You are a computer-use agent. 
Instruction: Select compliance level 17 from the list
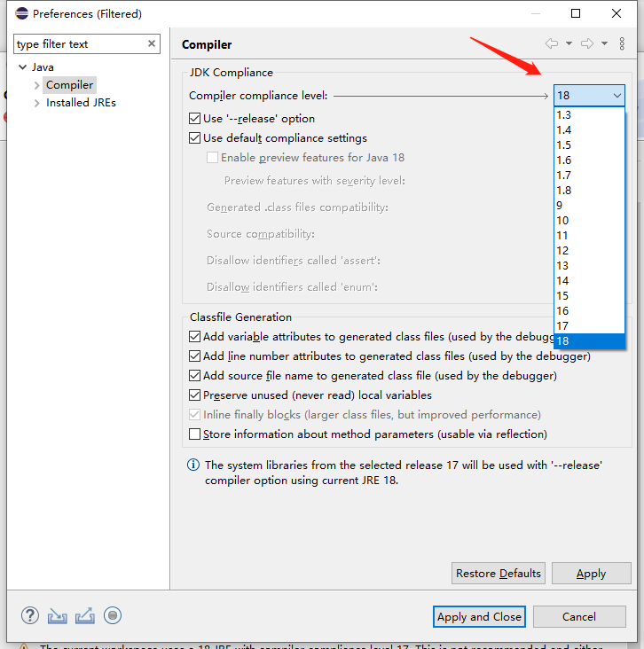click(563, 326)
